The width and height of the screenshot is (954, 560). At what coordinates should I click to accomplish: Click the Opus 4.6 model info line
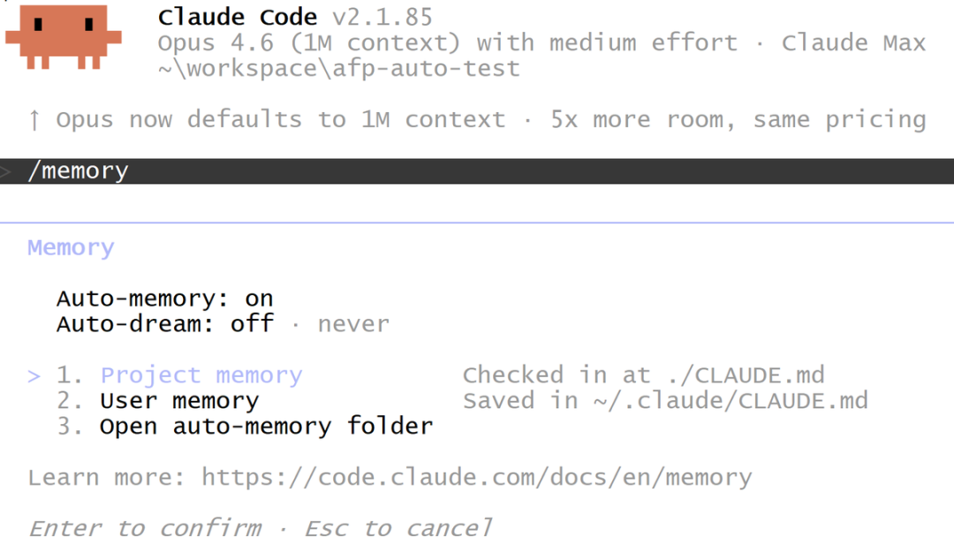(541, 42)
